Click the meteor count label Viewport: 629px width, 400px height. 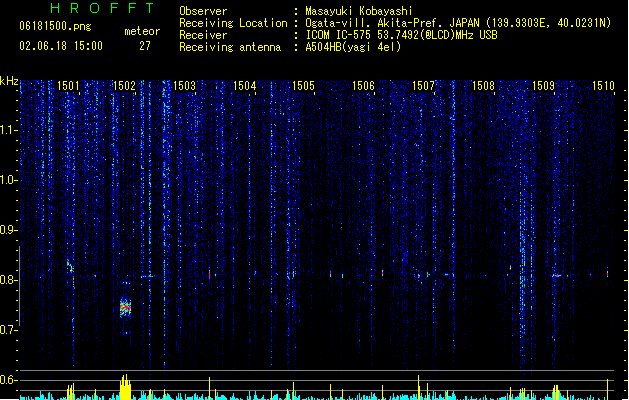pos(142,31)
